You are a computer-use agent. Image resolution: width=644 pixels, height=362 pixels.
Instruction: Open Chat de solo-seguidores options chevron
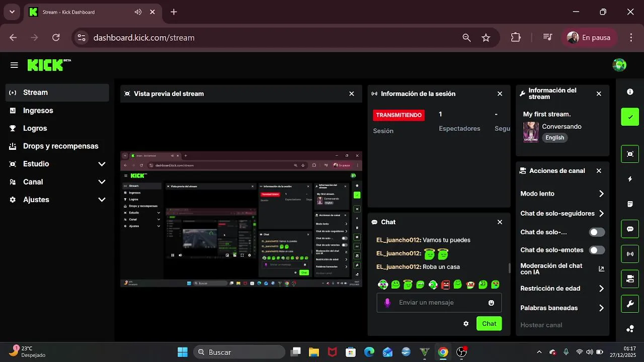tap(601, 214)
